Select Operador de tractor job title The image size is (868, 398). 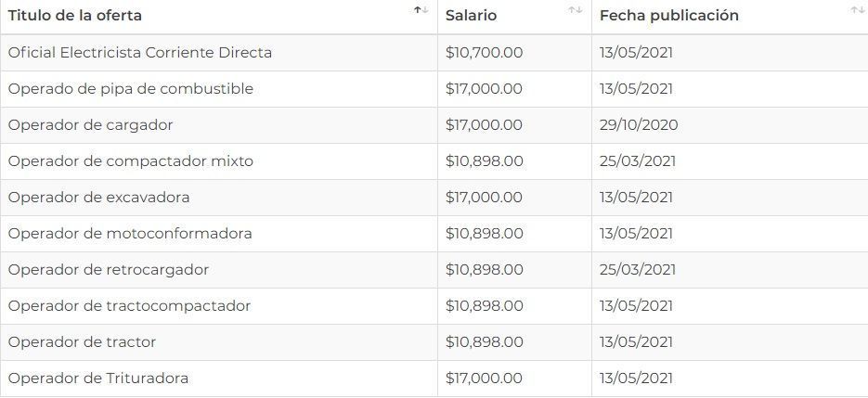83,342
